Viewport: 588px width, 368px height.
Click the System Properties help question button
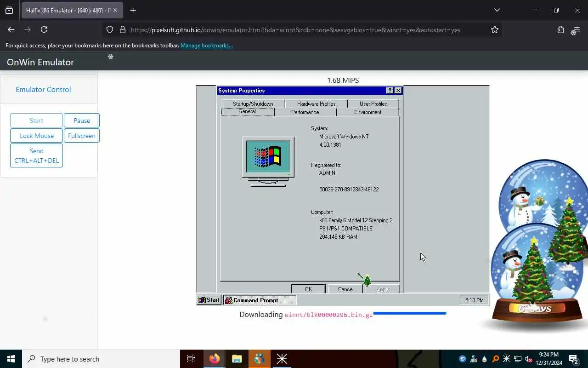click(x=390, y=91)
